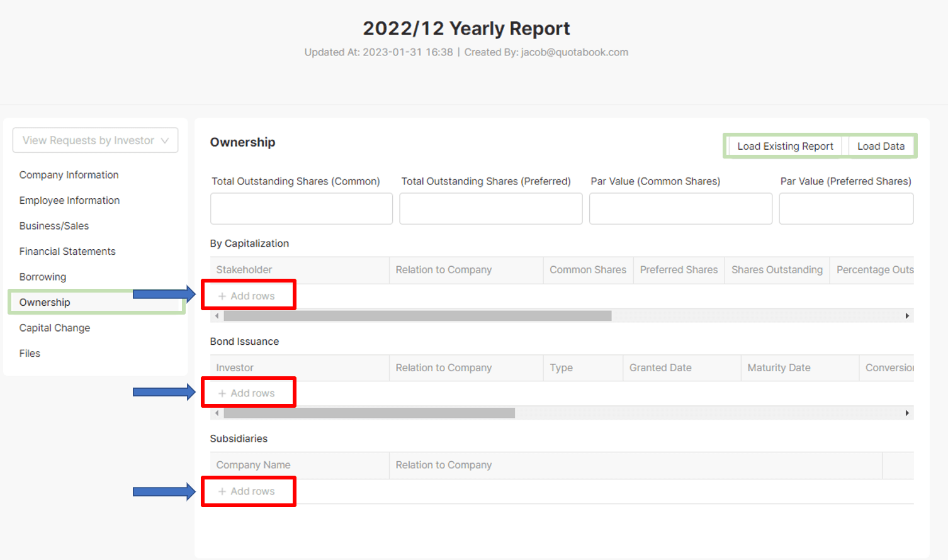Open the View Requests by Investor dropdown
Viewport: 948px width, 560px height.
coord(95,140)
